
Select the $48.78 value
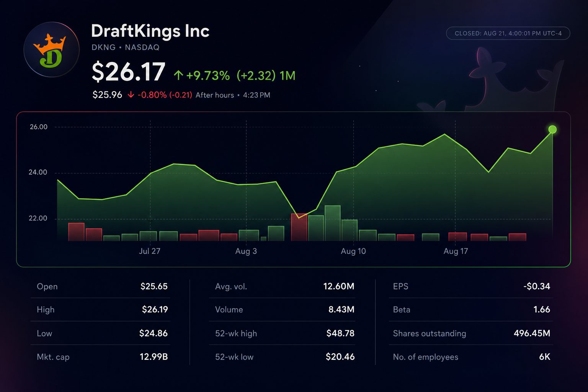coord(340,333)
